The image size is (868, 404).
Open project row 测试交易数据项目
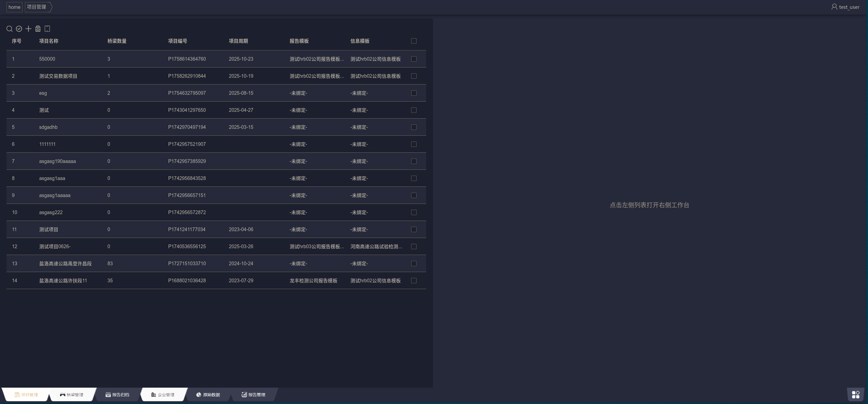click(58, 76)
